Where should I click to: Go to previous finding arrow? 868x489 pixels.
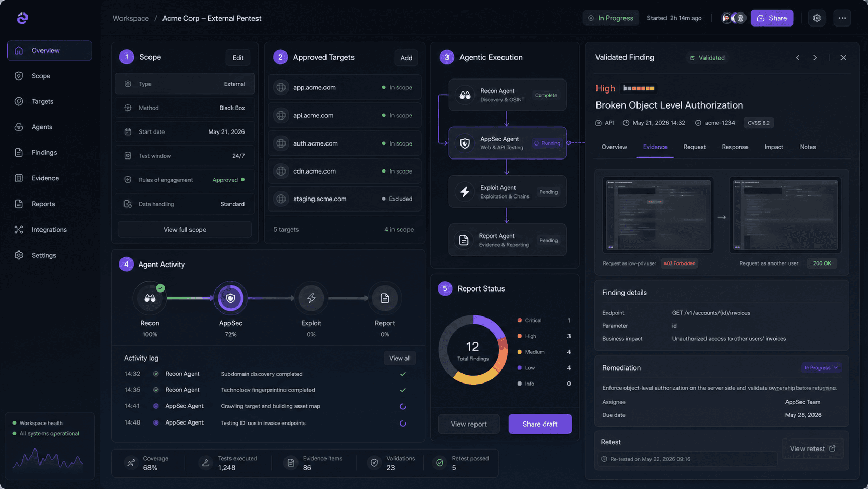[x=798, y=58]
